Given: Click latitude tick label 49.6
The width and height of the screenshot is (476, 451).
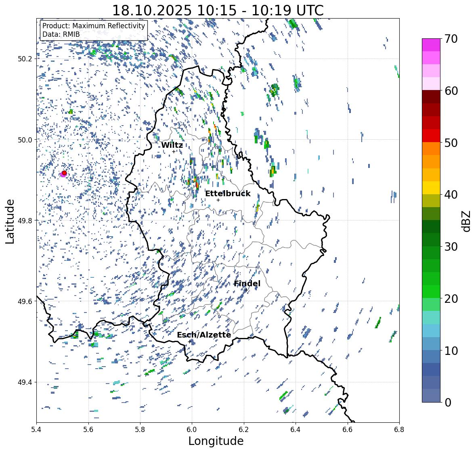Looking at the screenshot, I should pyautogui.click(x=25, y=301).
